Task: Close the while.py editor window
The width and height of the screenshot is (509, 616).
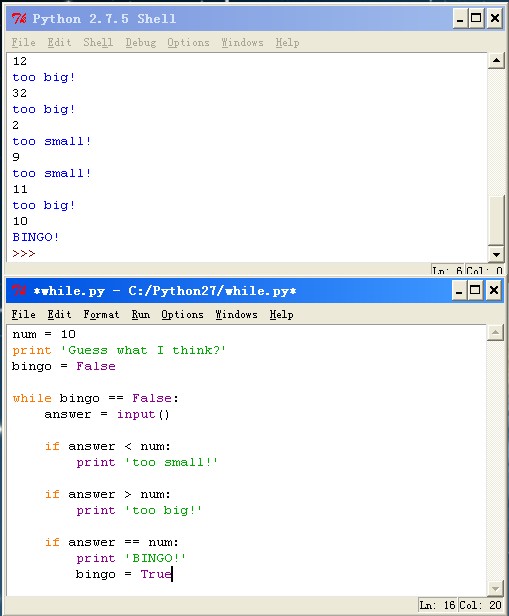Action: pyautogui.click(x=494, y=291)
